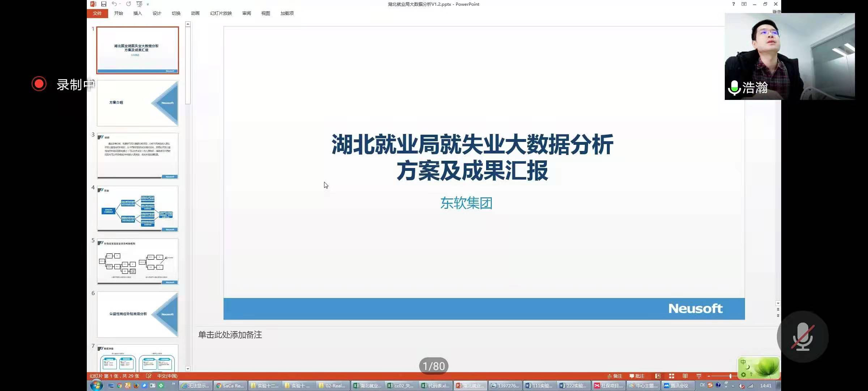The height and width of the screenshot is (391, 868).
Task: Click the notes field 单击此处添加备注
Action: pos(230,335)
